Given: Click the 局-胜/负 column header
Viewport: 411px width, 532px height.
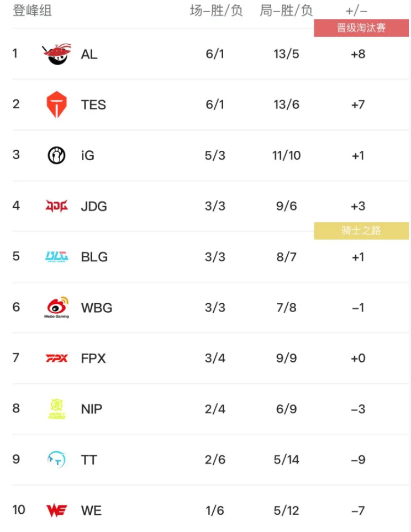Looking at the screenshot, I should click(x=286, y=10).
